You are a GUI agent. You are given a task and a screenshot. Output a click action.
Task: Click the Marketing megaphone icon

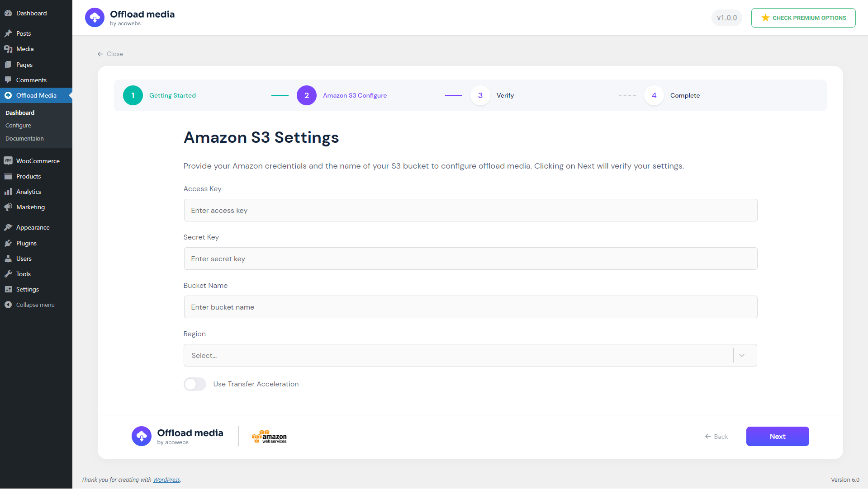point(8,207)
